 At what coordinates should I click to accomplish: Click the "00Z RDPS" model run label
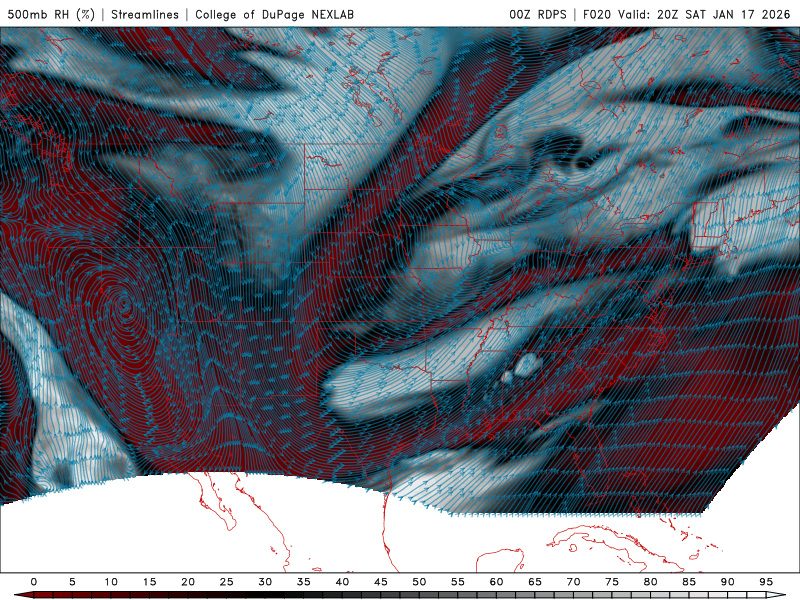coord(538,14)
